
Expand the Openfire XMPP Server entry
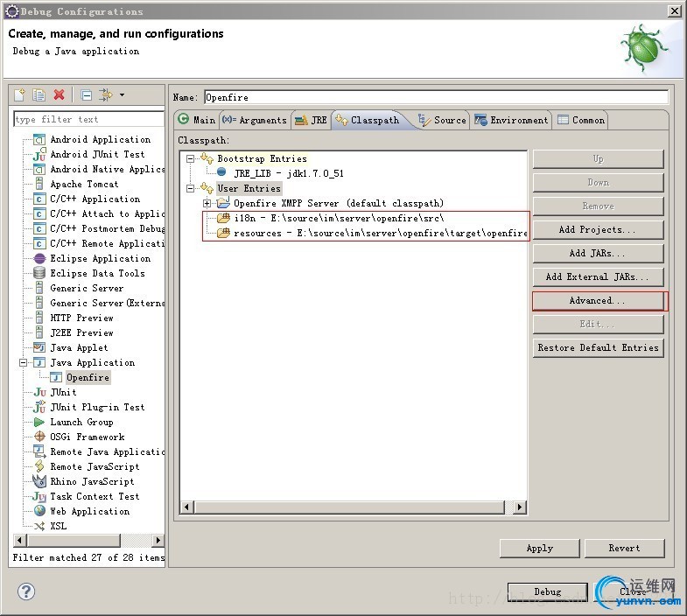pos(207,203)
